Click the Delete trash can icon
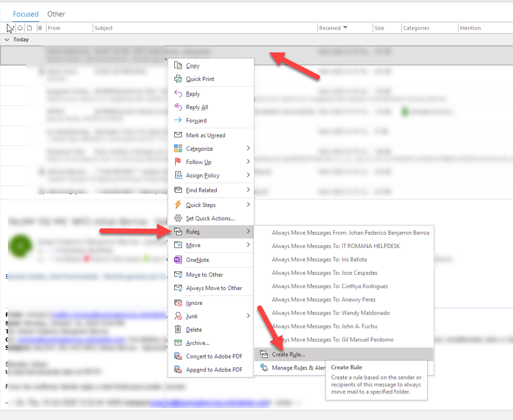The width and height of the screenshot is (513, 420). click(178, 329)
